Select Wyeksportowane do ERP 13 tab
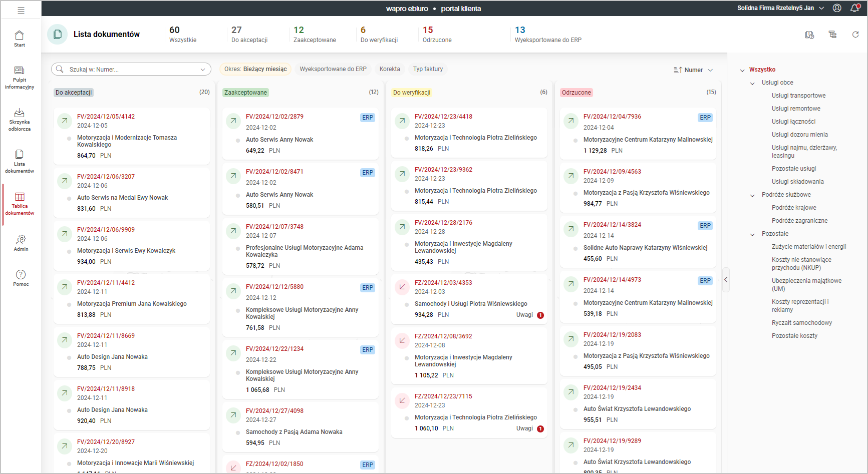This screenshot has height=474, width=868. click(548, 34)
